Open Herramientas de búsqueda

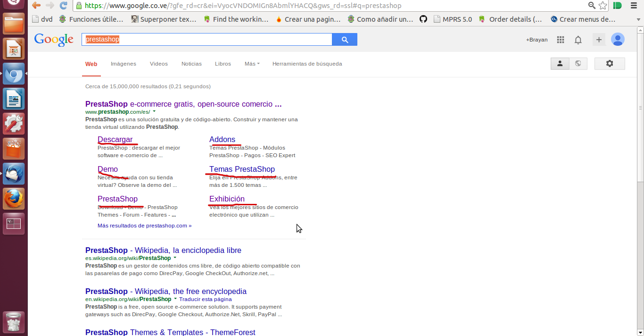[307, 64]
